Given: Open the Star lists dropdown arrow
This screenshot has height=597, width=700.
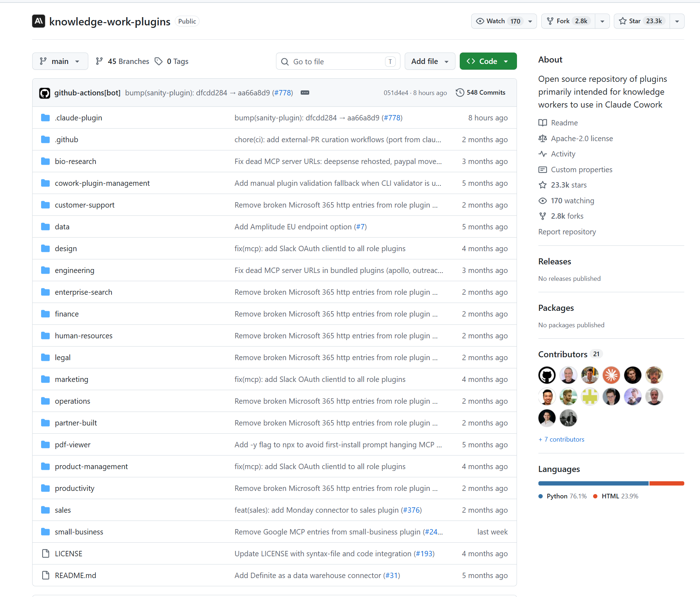Looking at the screenshot, I should tap(677, 21).
